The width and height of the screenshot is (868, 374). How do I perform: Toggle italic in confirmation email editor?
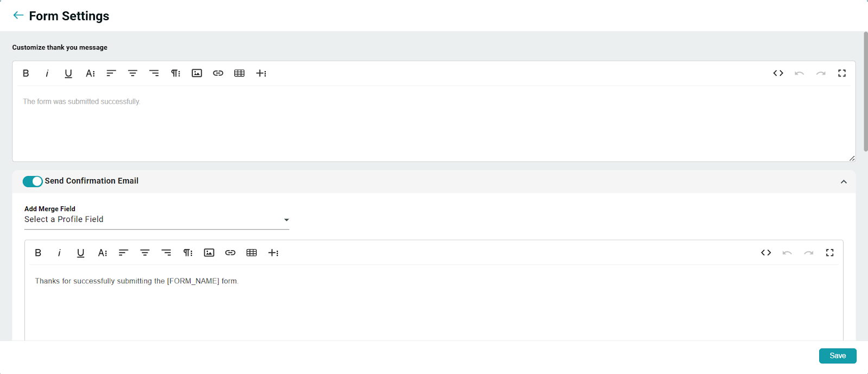[59, 253]
